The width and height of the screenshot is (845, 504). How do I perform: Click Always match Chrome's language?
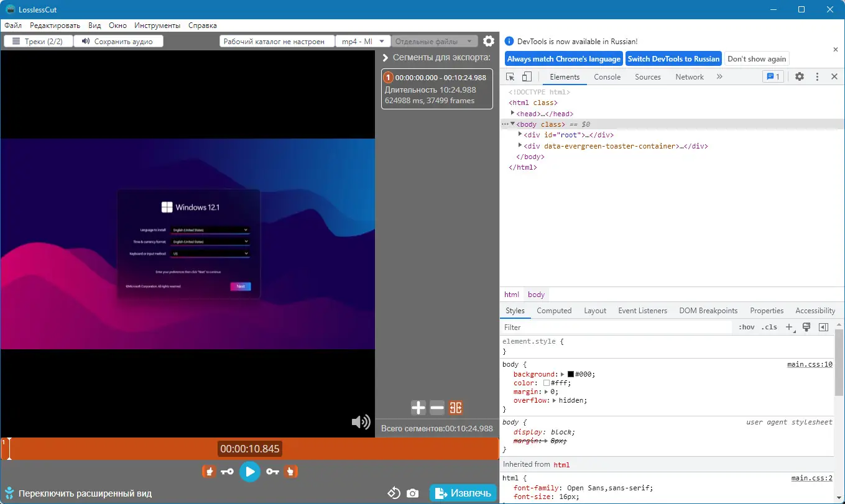click(563, 59)
